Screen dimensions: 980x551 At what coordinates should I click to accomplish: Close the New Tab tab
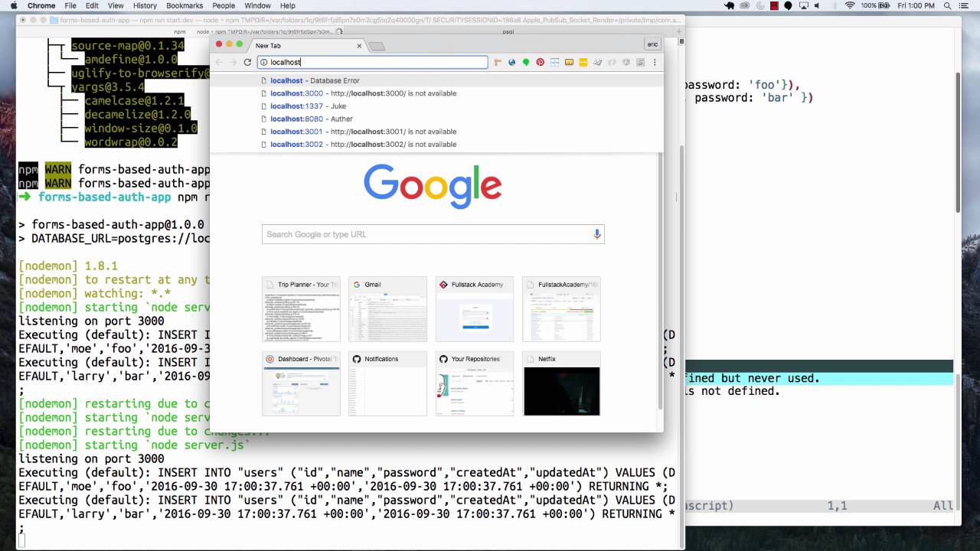pyautogui.click(x=359, y=46)
